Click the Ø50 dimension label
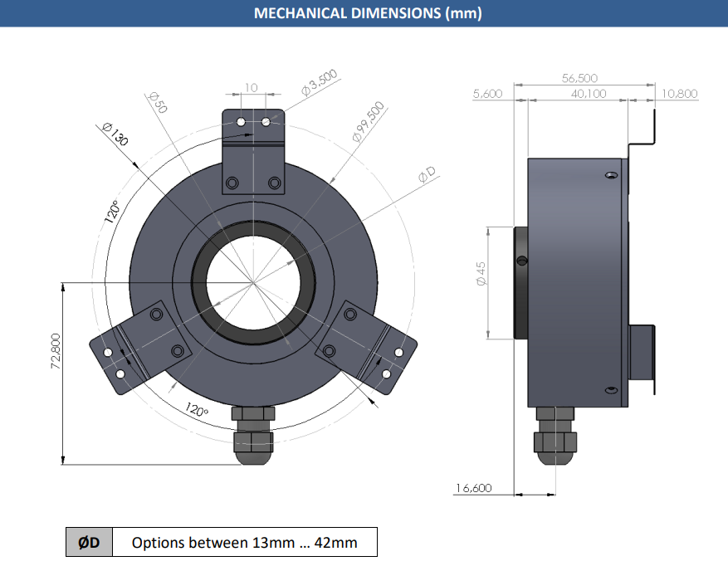The image size is (728, 566). 158,103
